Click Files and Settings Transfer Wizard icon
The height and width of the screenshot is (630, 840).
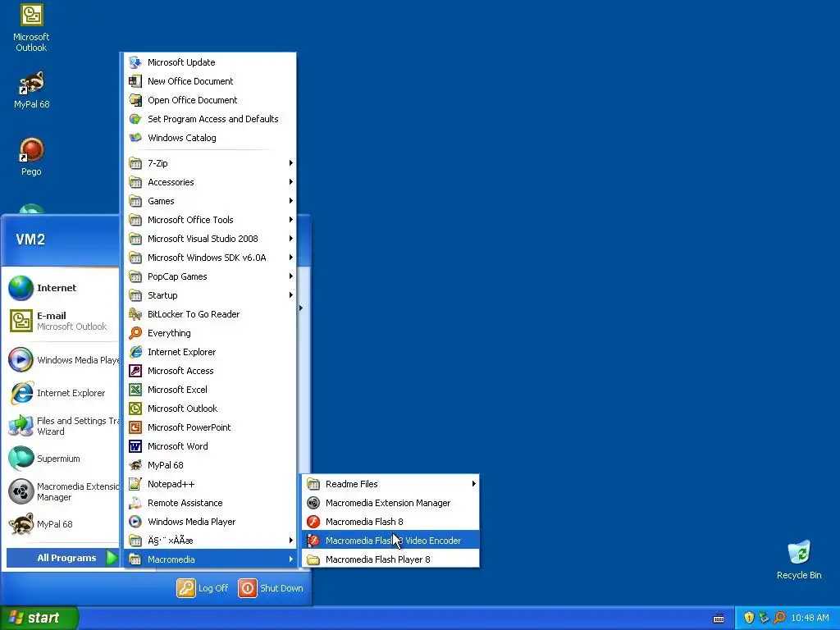click(x=21, y=426)
